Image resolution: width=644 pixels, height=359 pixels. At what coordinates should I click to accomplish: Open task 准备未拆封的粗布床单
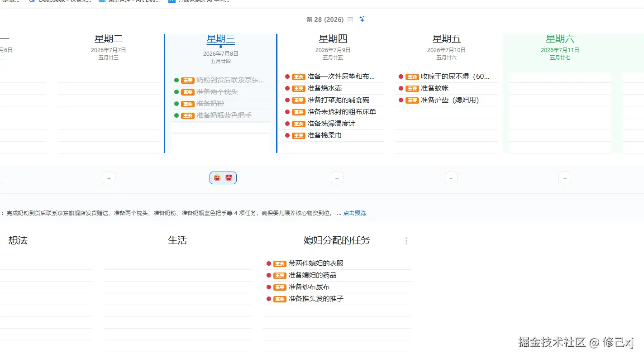click(x=342, y=112)
